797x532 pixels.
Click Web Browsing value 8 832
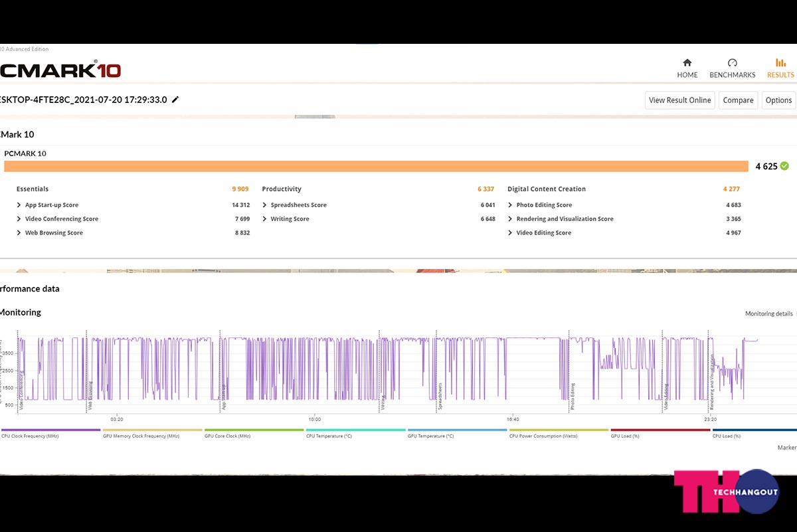242,233
